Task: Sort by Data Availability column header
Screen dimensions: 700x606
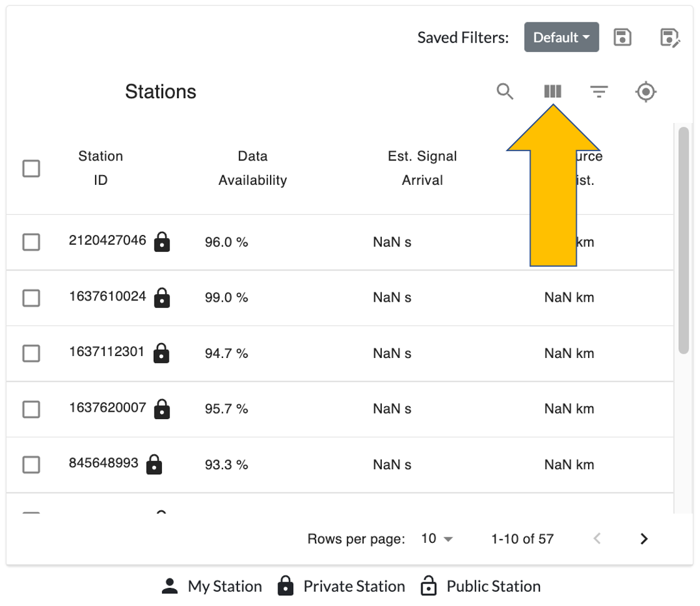Action: [x=252, y=168]
